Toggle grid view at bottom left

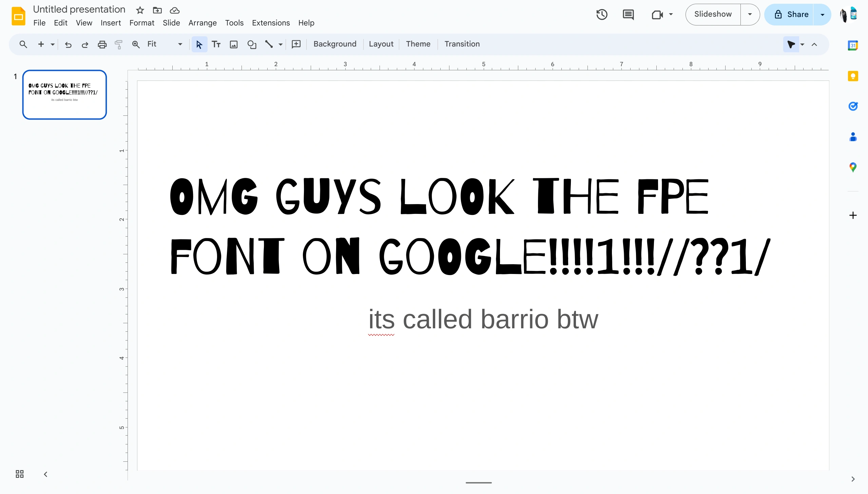tap(20, 474)
